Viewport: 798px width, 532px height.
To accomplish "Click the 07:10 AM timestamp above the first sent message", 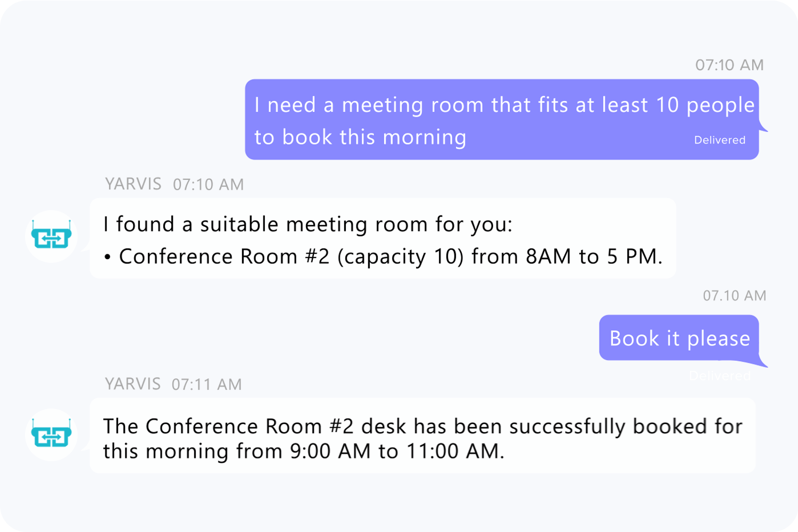I will 729,65.
